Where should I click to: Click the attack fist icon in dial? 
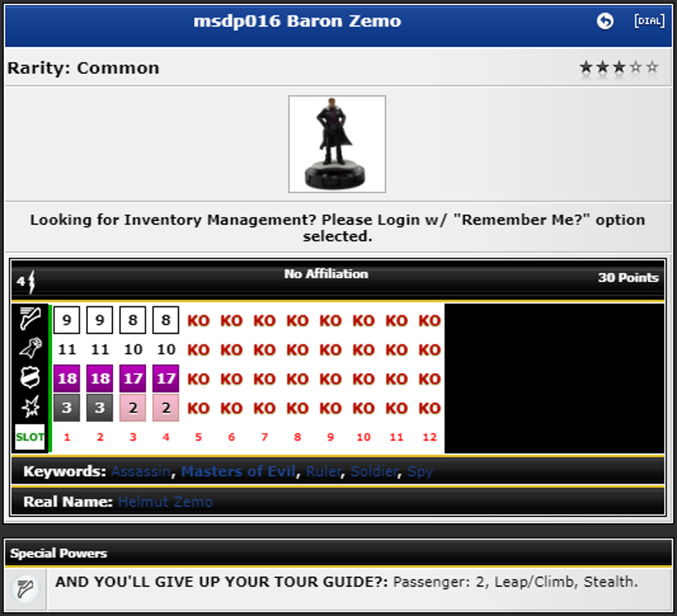pyautogui.click(x=30, y=348)
